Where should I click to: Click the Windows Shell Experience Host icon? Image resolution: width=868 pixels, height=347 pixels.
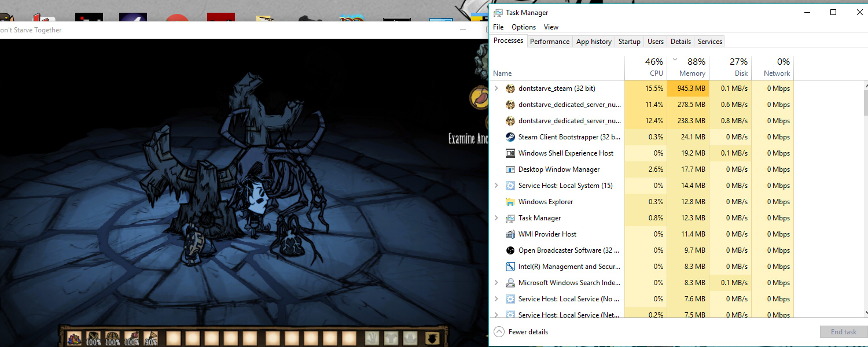coord(510,153)
